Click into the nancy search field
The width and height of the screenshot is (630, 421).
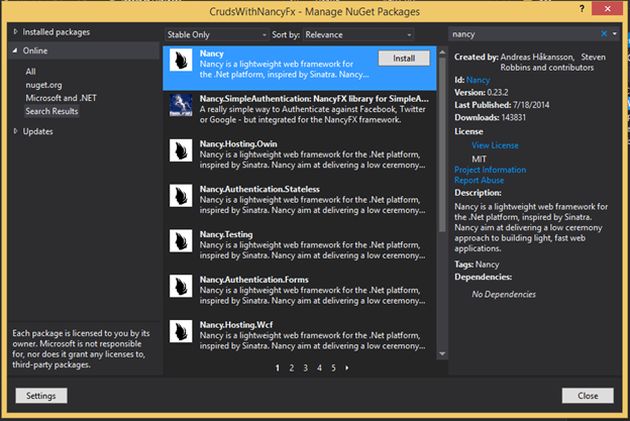coord(524,34)
